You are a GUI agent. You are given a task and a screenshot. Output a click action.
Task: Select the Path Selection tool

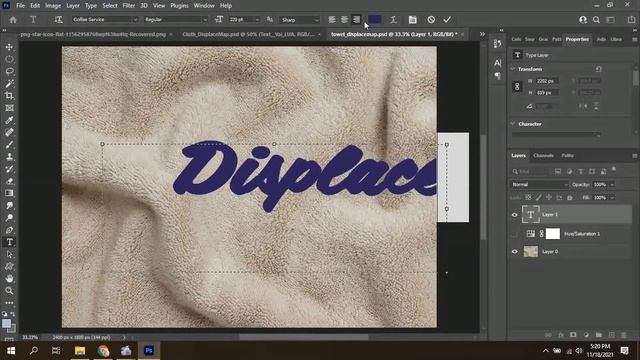coord(9,254)
